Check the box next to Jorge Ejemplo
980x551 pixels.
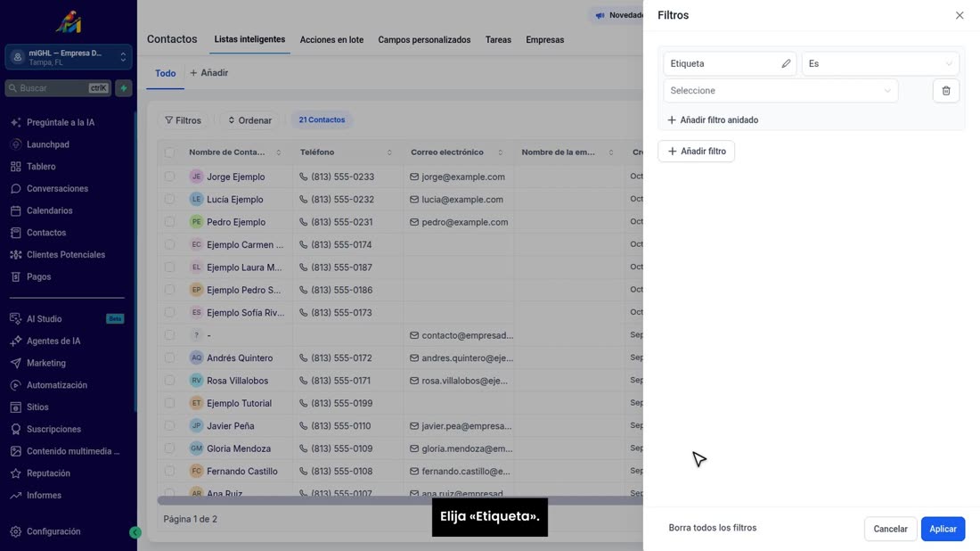(169, 177)
